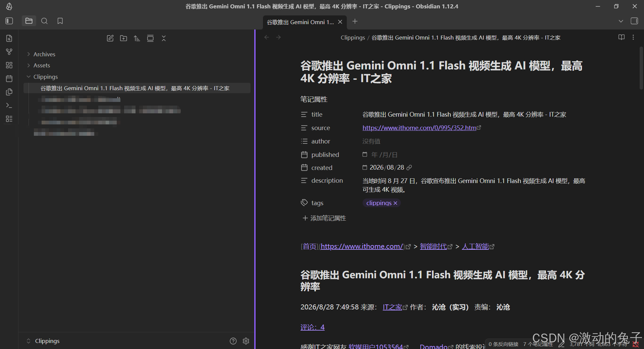Click Clippings in the breadcrumb

click(353, 38)
